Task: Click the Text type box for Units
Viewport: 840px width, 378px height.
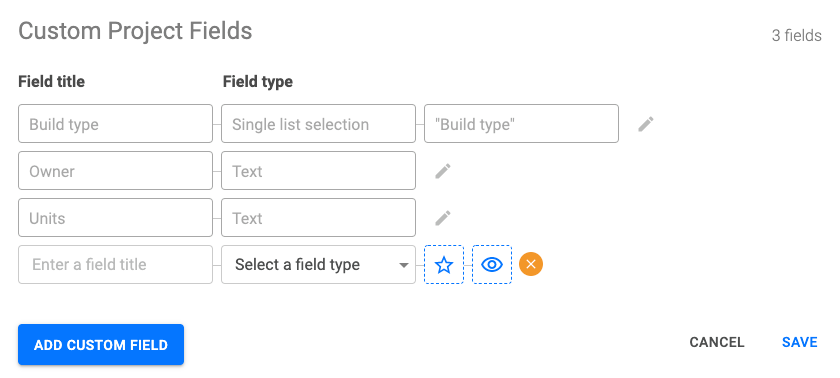Action: coord(318,217)
